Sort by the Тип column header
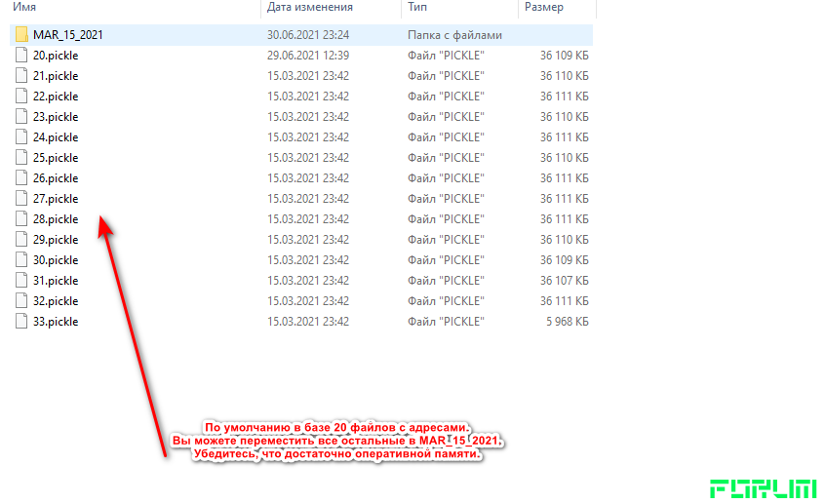Screen dimensions: 825x504 point(417,8)
